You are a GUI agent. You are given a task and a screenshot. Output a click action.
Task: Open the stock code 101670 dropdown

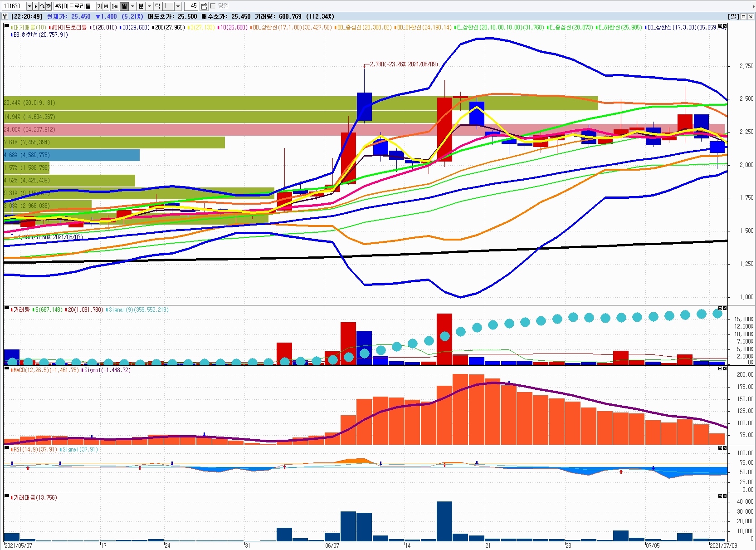(29, 6)
